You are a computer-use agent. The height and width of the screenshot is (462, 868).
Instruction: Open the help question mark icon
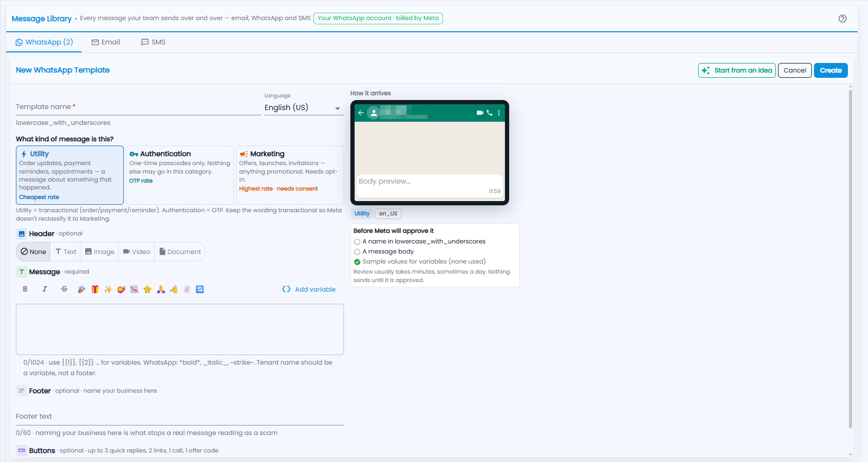point(843,19)
